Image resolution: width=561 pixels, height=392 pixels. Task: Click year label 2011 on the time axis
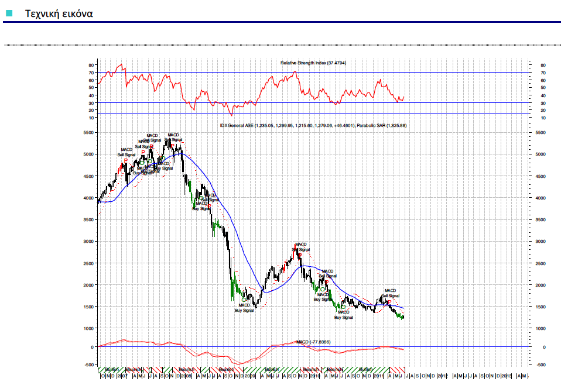pos(379,376)
